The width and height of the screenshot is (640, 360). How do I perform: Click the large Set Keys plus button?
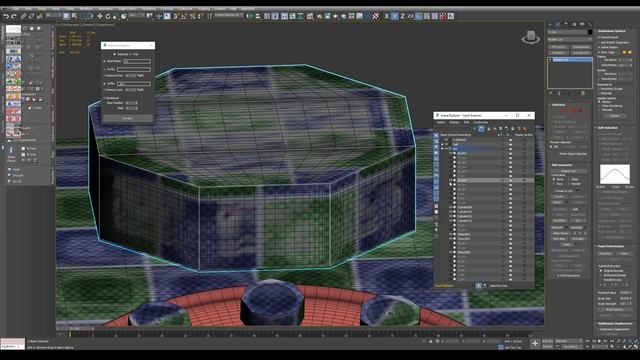pyautogui.click(x=535, y=344)
